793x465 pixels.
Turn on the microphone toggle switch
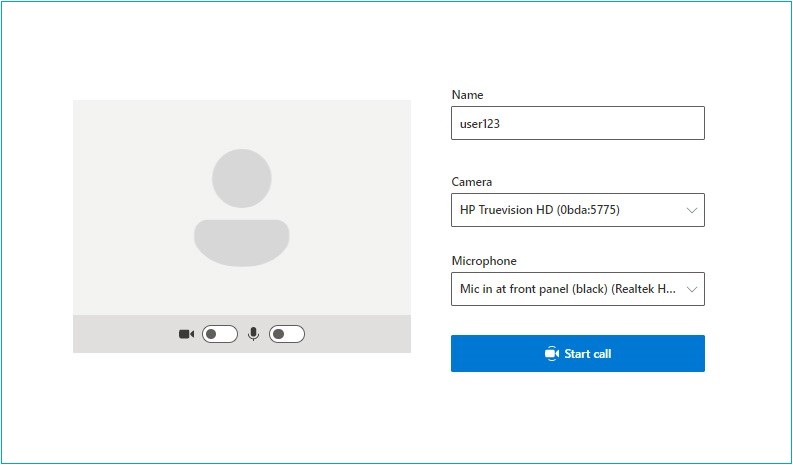click(287, 334)
